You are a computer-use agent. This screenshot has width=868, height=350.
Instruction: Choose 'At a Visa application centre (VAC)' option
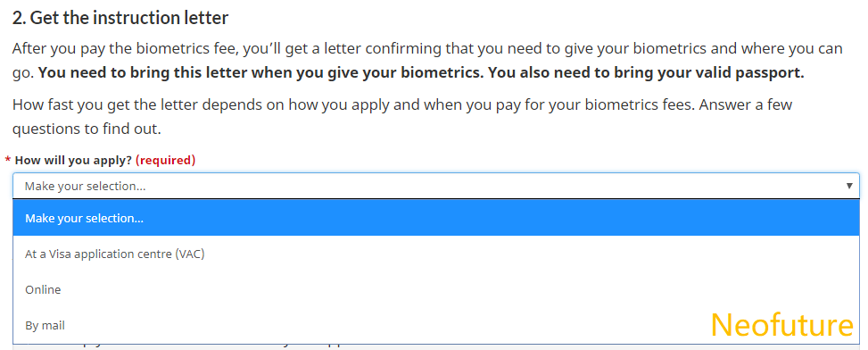coord(436,254)
